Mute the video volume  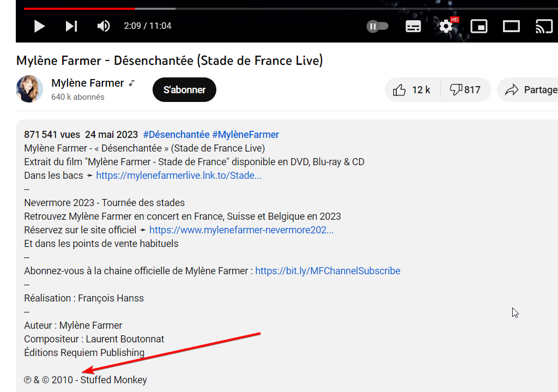(104, 26)
